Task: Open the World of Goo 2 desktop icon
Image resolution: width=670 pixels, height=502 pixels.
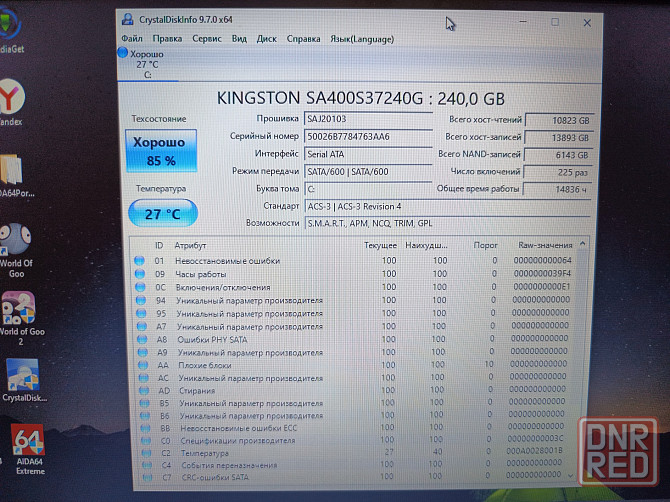Action: 20,318
